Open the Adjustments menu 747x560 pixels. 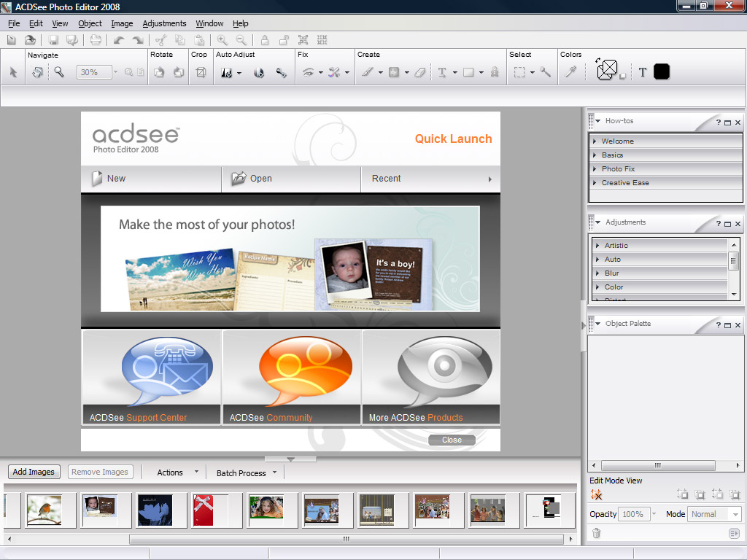[164, 23]
